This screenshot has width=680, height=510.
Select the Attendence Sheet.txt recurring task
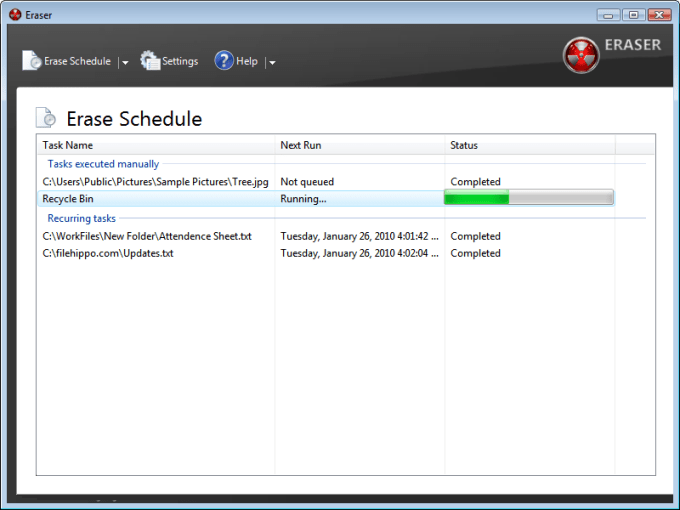pos(326,236)
